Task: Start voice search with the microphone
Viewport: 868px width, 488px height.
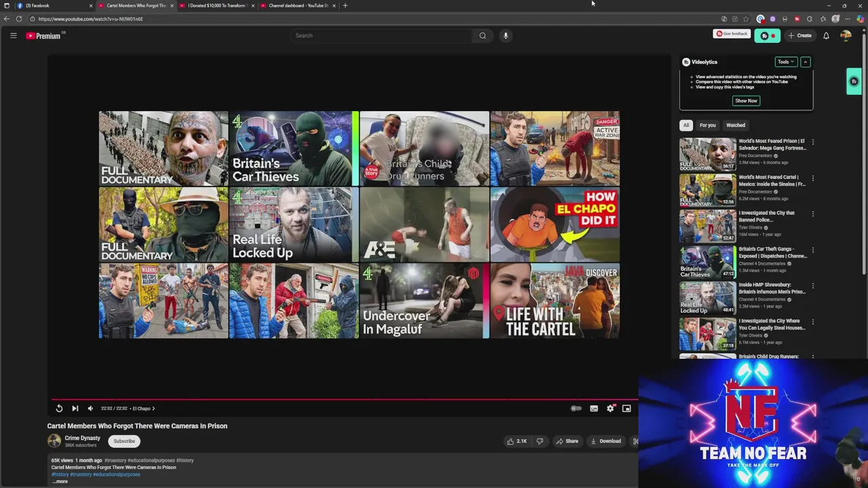Action: 505,35
